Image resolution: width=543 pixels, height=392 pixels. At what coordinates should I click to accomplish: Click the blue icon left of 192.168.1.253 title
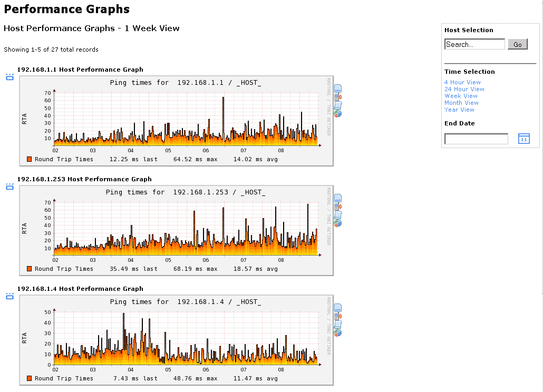tap(9, 187)
